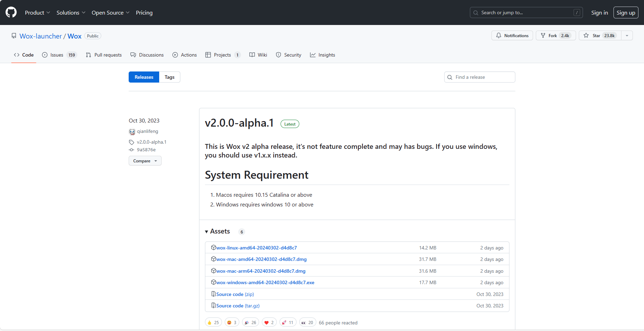
Task: Open the Security tab
Action: pos(289,55)
